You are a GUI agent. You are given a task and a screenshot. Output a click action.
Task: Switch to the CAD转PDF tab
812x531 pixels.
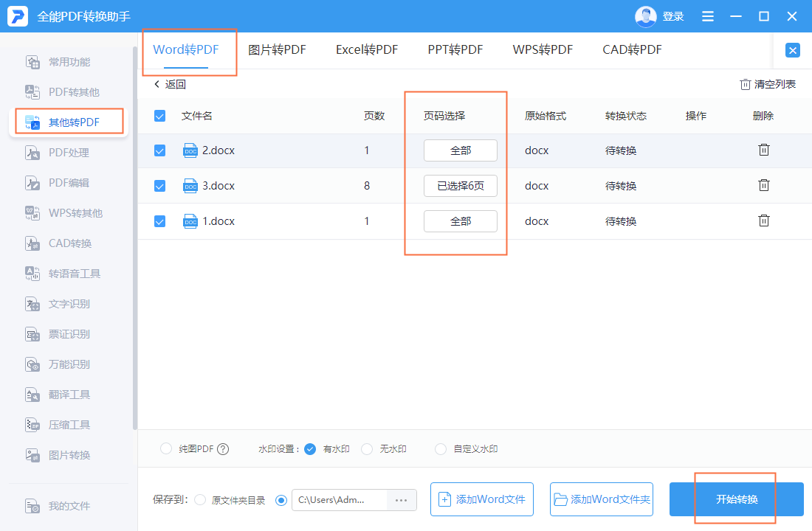pos(632,50)
